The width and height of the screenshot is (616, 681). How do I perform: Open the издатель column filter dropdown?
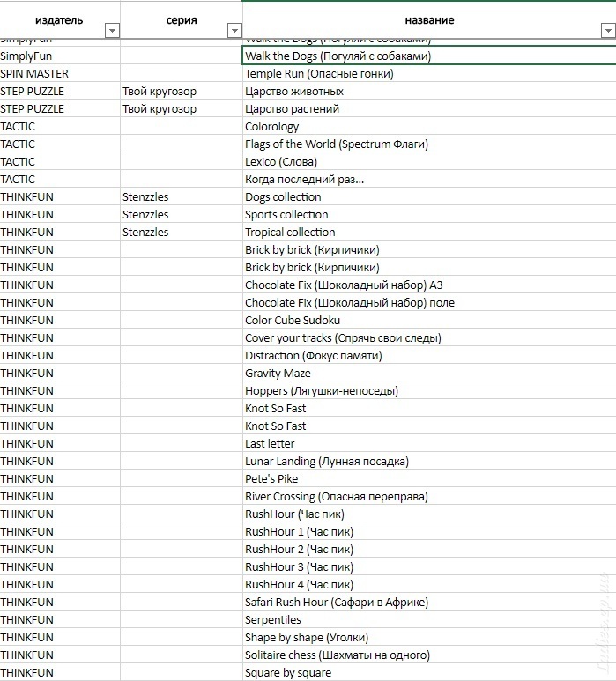112,31
